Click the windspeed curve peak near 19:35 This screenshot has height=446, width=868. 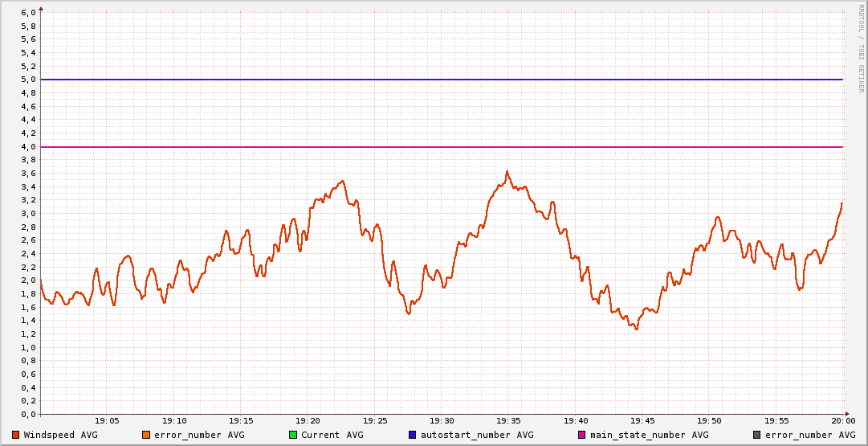click(x=507, y=171)
